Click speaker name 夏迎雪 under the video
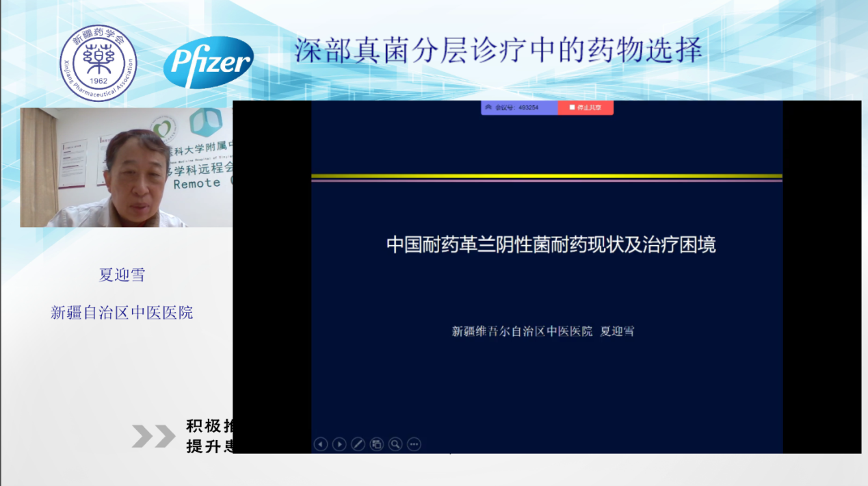 click(122, 275)
